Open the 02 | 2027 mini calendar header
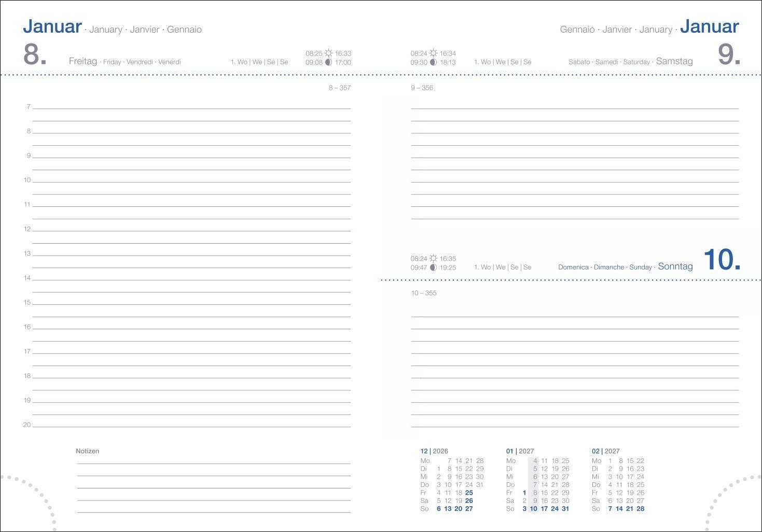Screen dimensions: 762x532 click(x=605, y=451)
